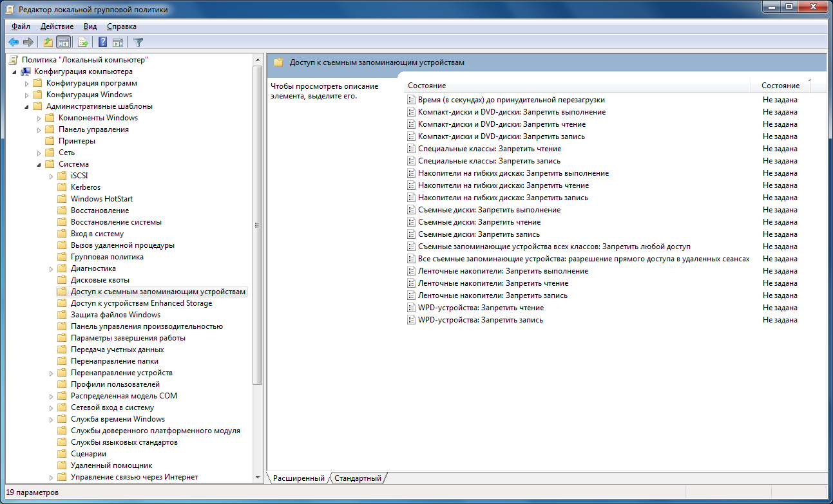
Task: Click the folder icon beside Удаленный помощник
Action: 62,465
